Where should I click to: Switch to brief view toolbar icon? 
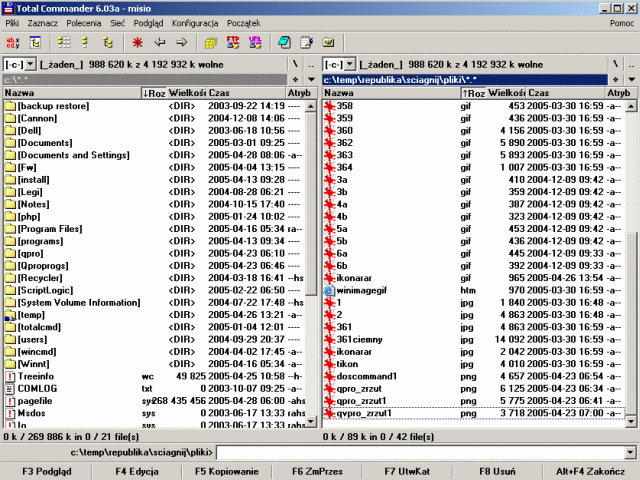click(63, 42)
